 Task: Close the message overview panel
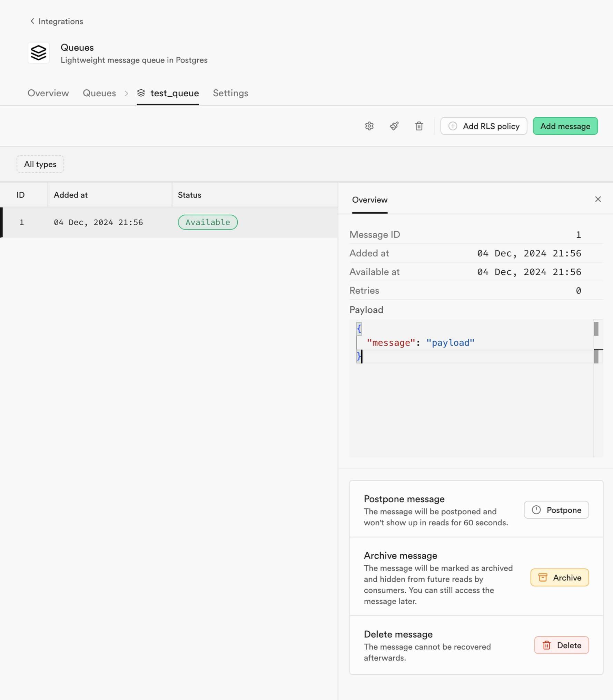598,199
